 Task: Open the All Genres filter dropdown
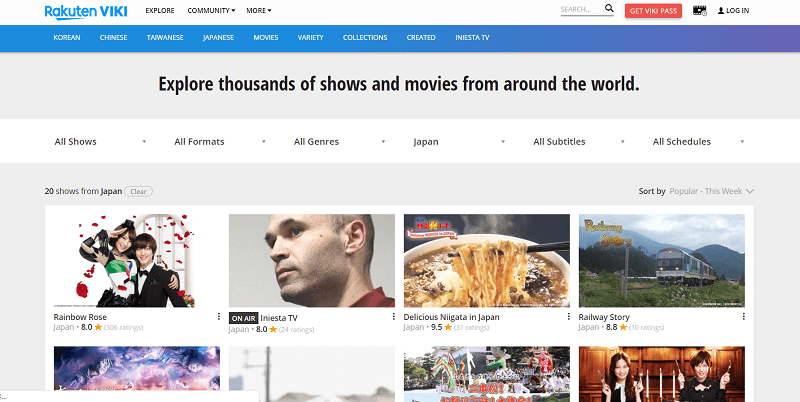click(340, 142)
